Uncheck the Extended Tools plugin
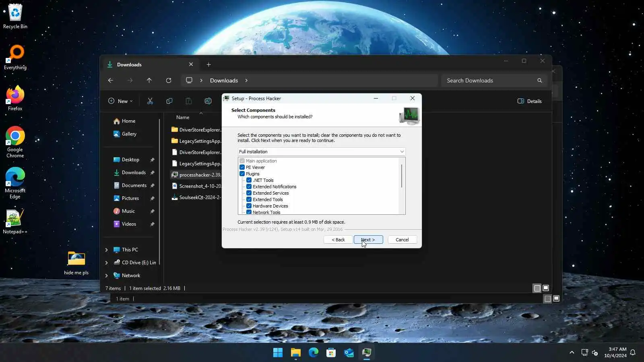 click(x=249, y=200)
